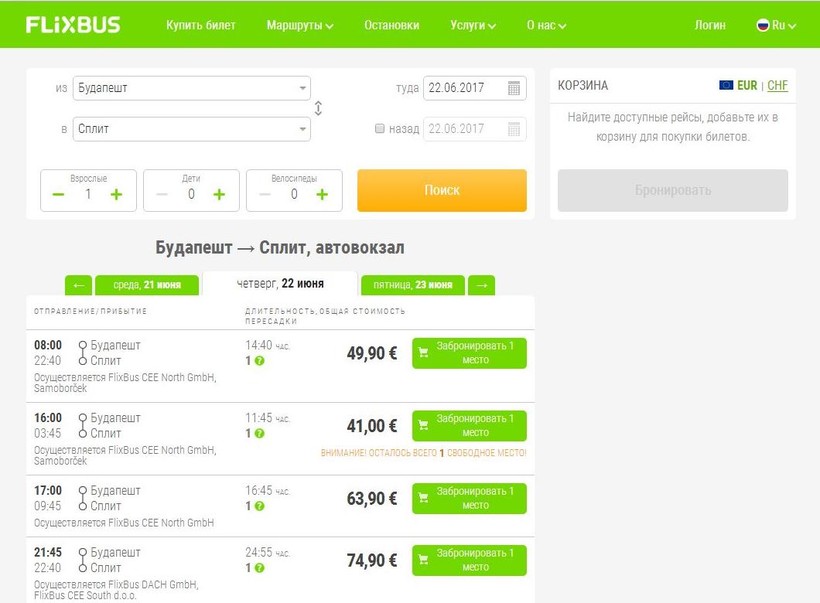Book 1 seat for 49,90 € trip

click(469, 353)
